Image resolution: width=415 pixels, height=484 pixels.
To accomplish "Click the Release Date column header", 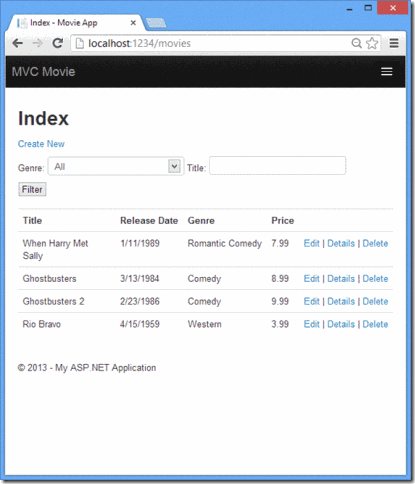I will point(149,221).
